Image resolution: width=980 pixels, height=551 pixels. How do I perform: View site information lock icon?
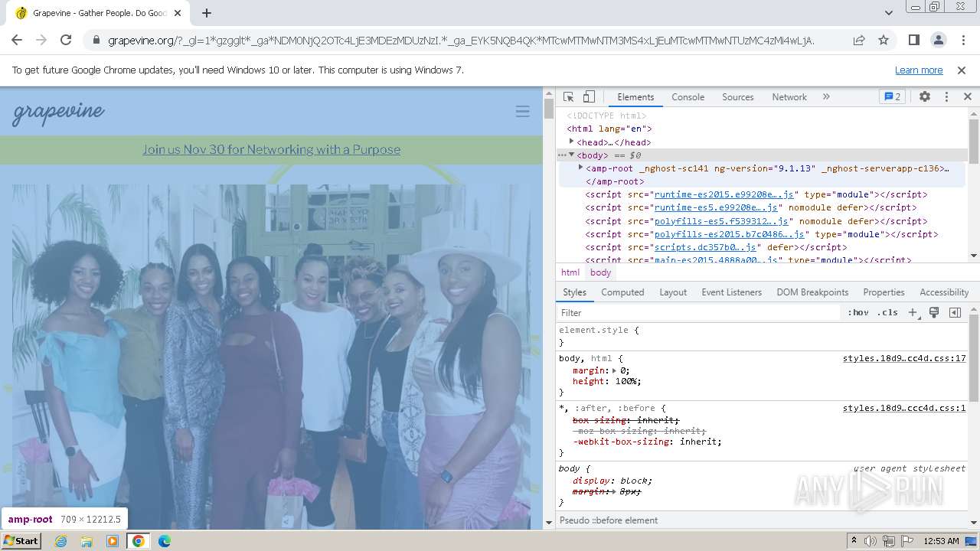[x=96, y=40]
